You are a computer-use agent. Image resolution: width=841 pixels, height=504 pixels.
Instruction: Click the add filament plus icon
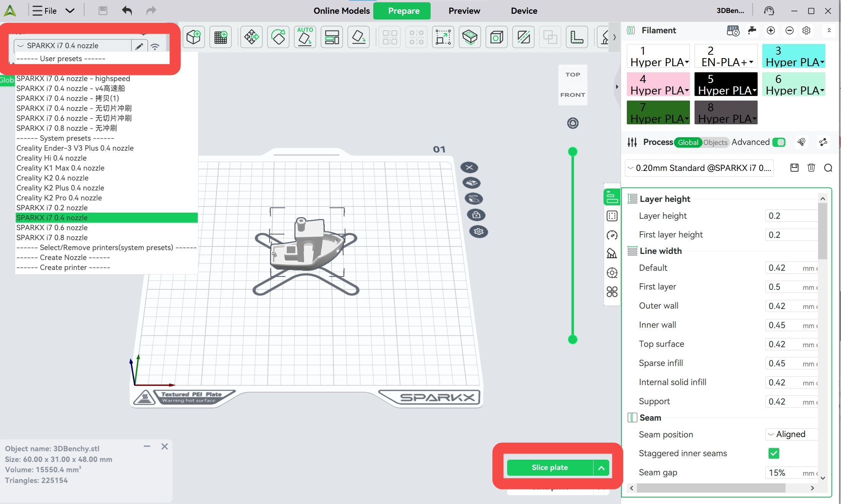coord(771,30)
